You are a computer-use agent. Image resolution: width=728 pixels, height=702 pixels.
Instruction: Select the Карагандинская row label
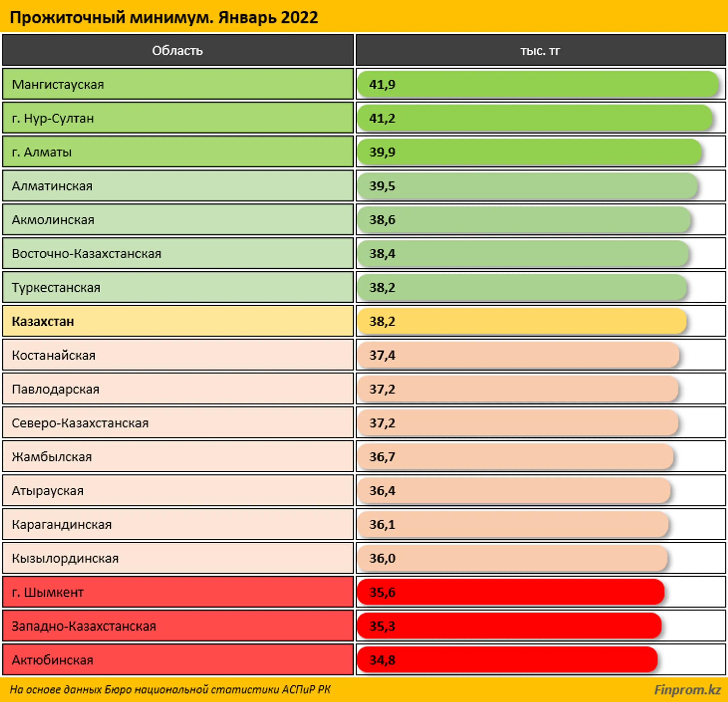(x=178, y=524)
